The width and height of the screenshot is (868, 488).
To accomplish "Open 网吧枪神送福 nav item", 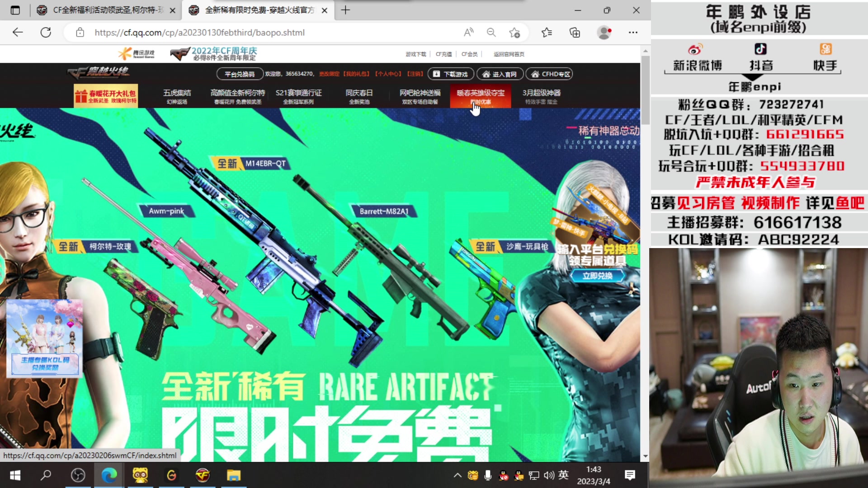I will [420, 96].
